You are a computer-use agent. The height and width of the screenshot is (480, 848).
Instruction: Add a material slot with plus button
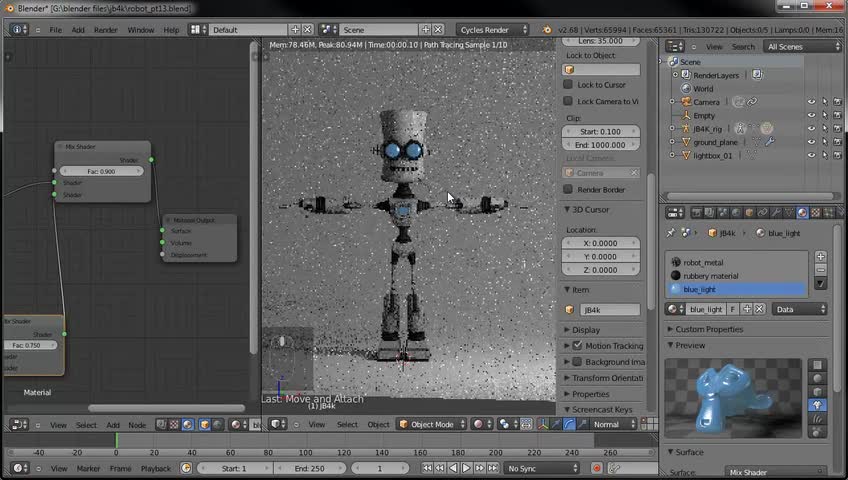820,256
